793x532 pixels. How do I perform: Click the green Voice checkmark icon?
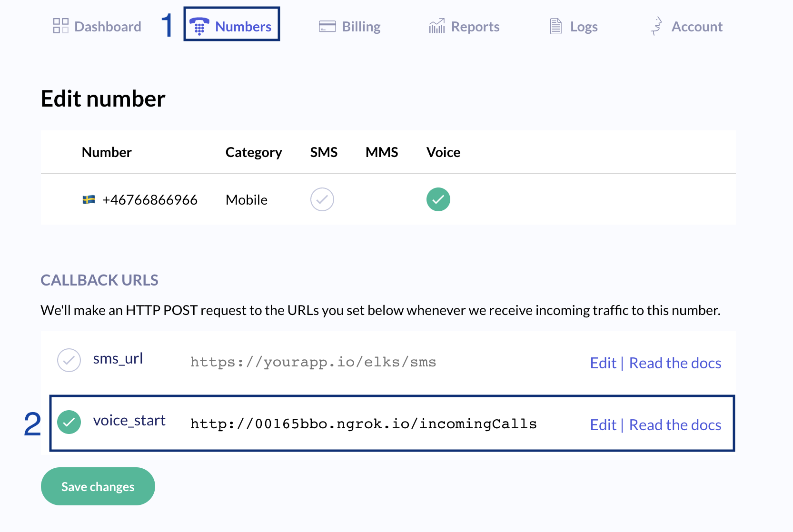(x=438, y=199)
